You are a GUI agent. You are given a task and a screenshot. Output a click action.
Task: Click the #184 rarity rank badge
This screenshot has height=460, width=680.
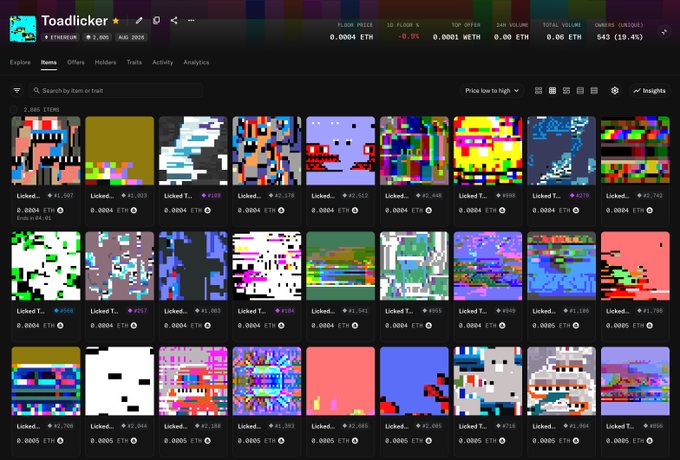[284, 311]
